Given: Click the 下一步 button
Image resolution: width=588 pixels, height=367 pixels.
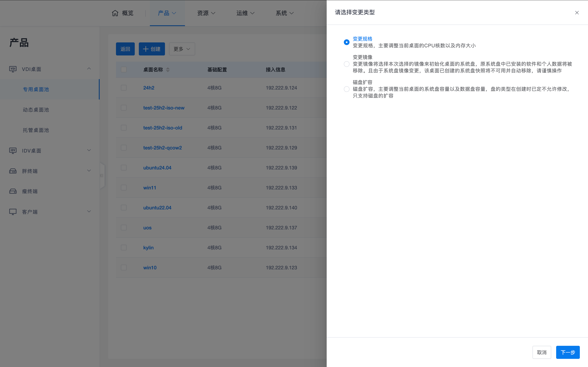Looking at the screenshot, I should pos(568,352).
